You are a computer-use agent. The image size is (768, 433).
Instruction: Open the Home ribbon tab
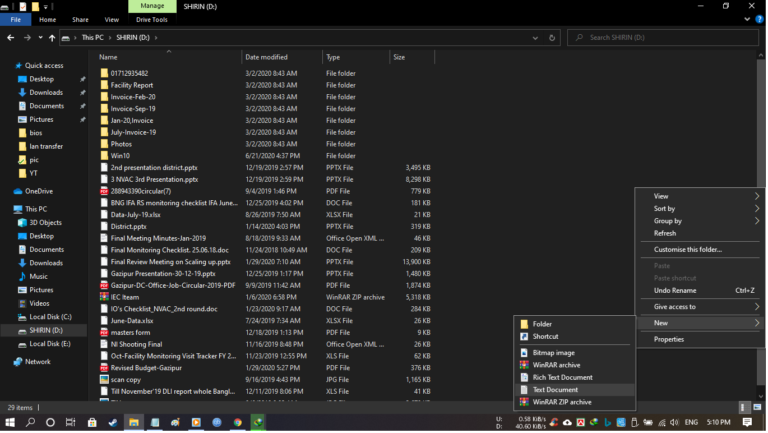click(48, 20)
